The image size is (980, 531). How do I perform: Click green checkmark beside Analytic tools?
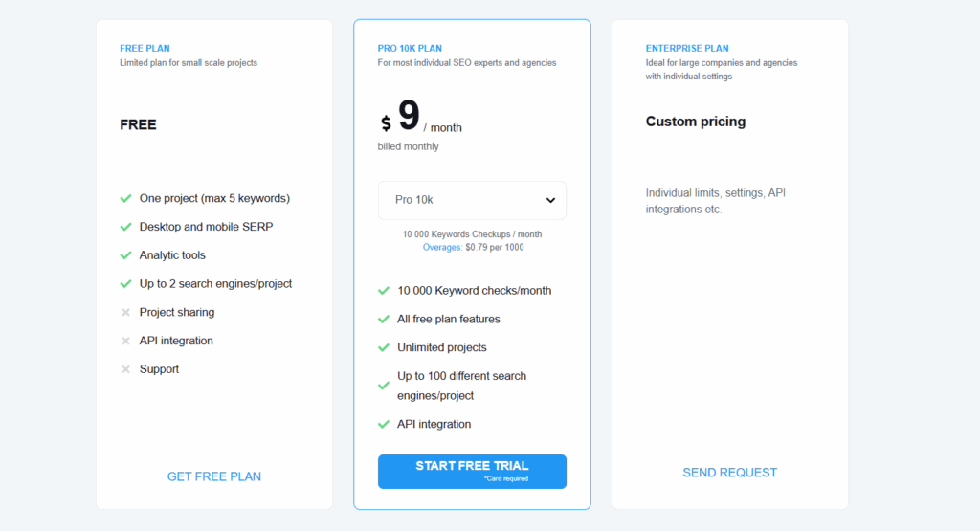coord(125,255)
